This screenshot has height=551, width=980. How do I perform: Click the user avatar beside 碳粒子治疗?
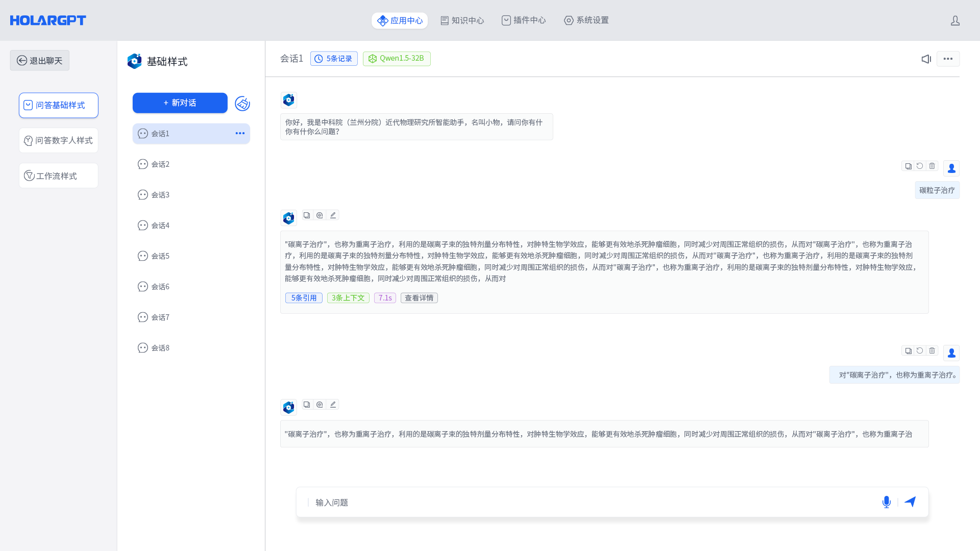point(951,168)
